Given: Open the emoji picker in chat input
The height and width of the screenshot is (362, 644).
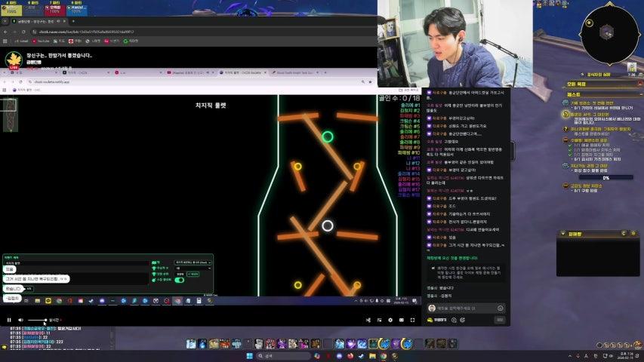Looking at the screenshot, I should pos(500,308).
